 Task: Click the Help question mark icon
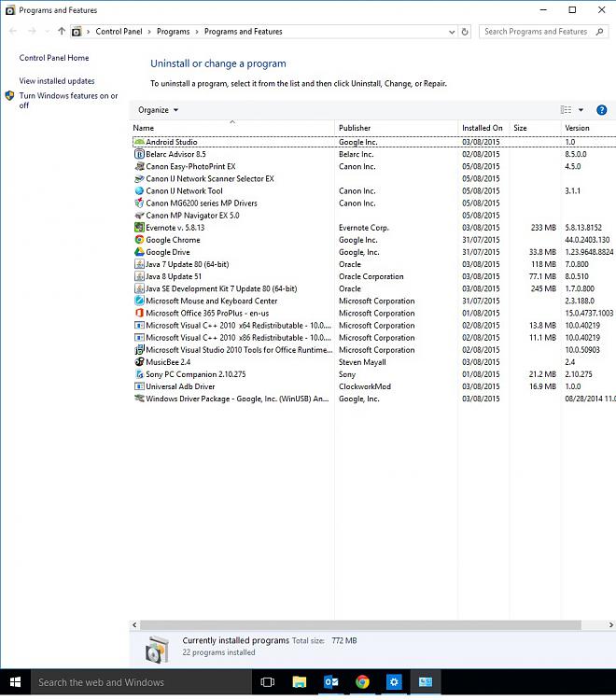click(x=601, y=110)
